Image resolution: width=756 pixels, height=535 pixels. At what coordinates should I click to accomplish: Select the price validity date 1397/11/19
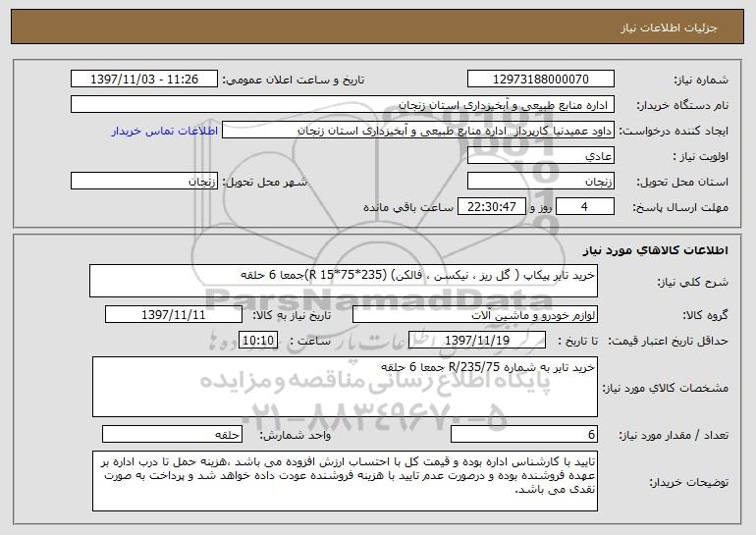click(477, 340)
